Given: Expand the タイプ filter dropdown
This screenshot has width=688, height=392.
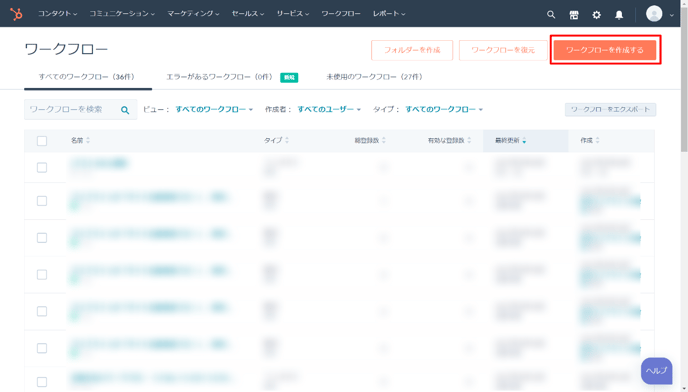Looking at the screenshot, I should [444, 109].
